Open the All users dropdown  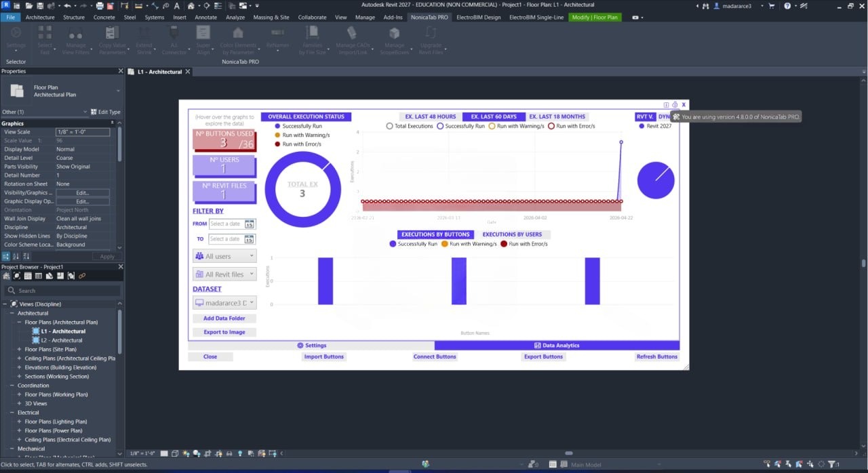[x=224, y=256]
